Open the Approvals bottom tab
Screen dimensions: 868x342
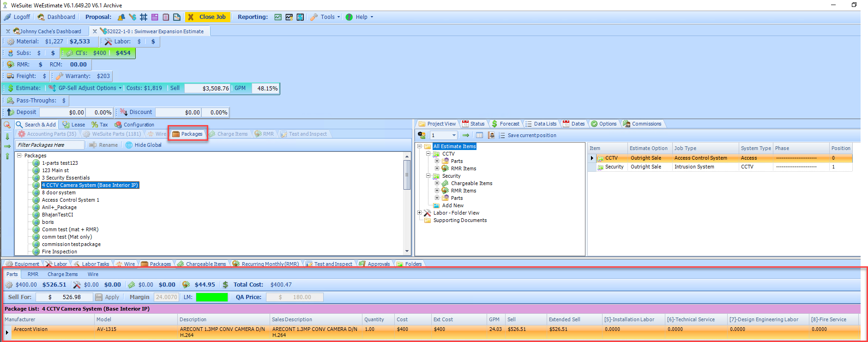[374, 264]
